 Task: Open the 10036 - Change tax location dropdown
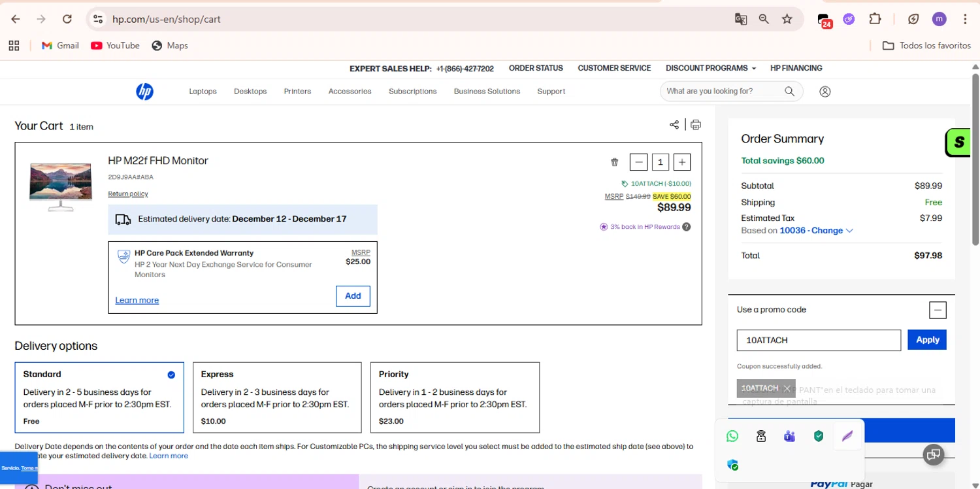[817, 230]
